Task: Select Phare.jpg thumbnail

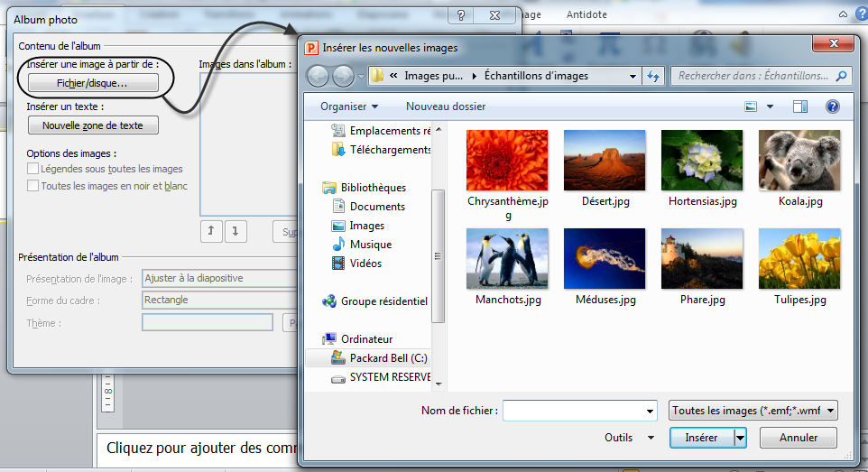Action: pyautogui.click(x=702, y=259)
